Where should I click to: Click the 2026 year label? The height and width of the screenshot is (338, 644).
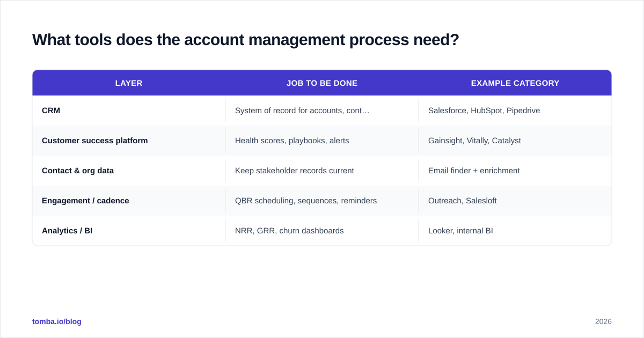[x=603, y=321]
